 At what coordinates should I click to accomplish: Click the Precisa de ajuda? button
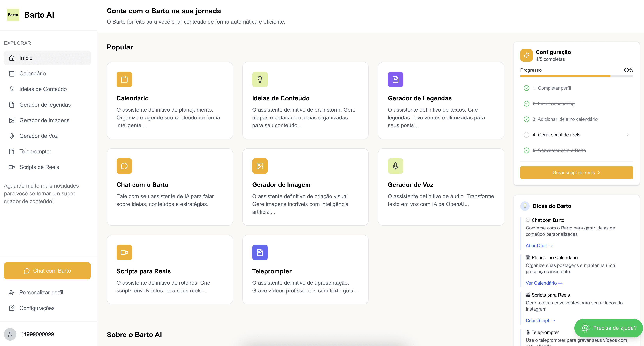click(x=608, y=328)
